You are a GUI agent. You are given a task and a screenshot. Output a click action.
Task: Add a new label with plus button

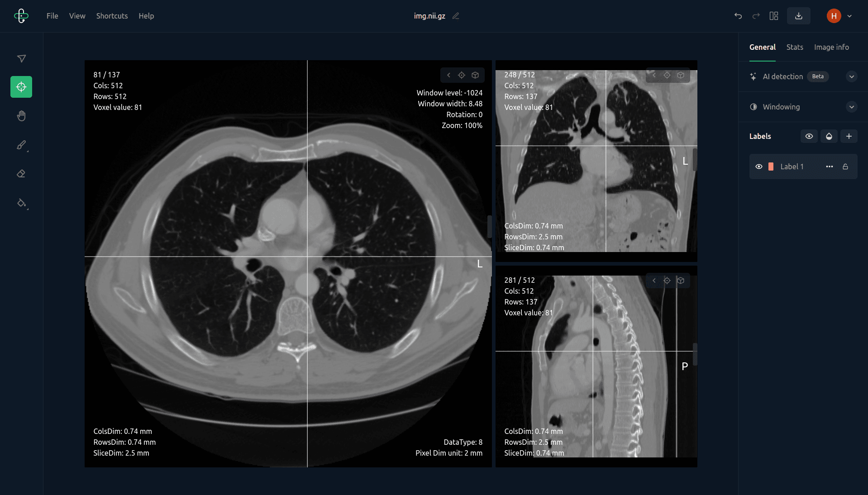coord(849,136)
